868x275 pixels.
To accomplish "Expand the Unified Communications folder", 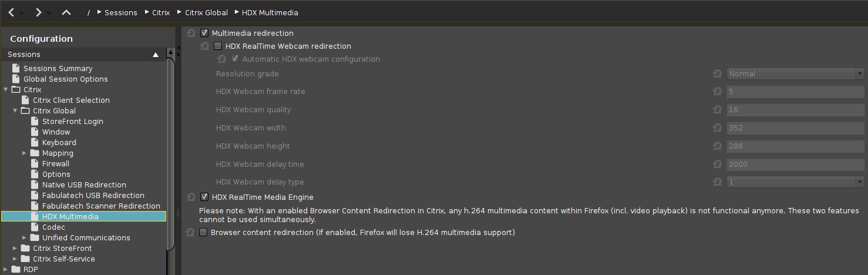I will pos(25,238).
